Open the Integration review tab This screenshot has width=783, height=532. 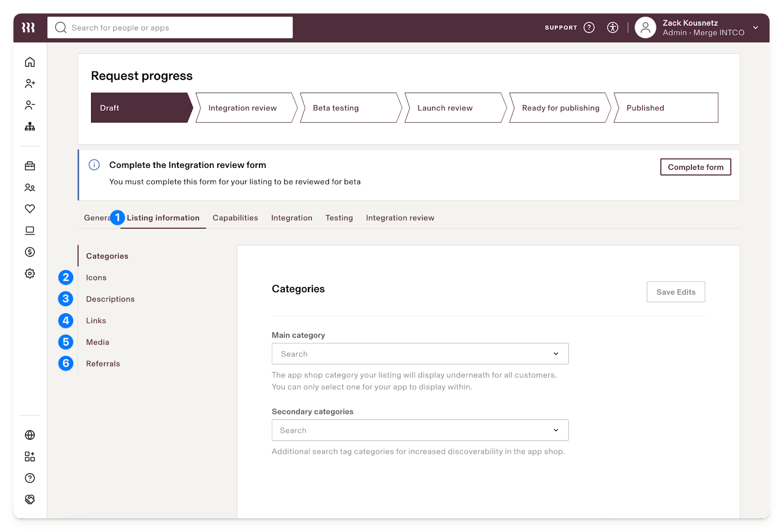click(400, 218)
